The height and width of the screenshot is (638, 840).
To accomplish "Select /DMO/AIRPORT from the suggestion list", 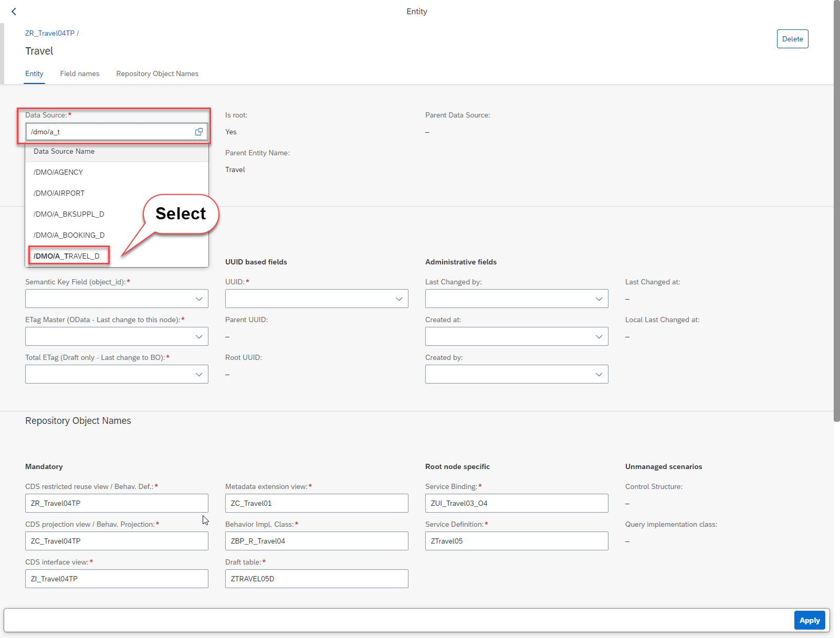I will tap(117, 193).
